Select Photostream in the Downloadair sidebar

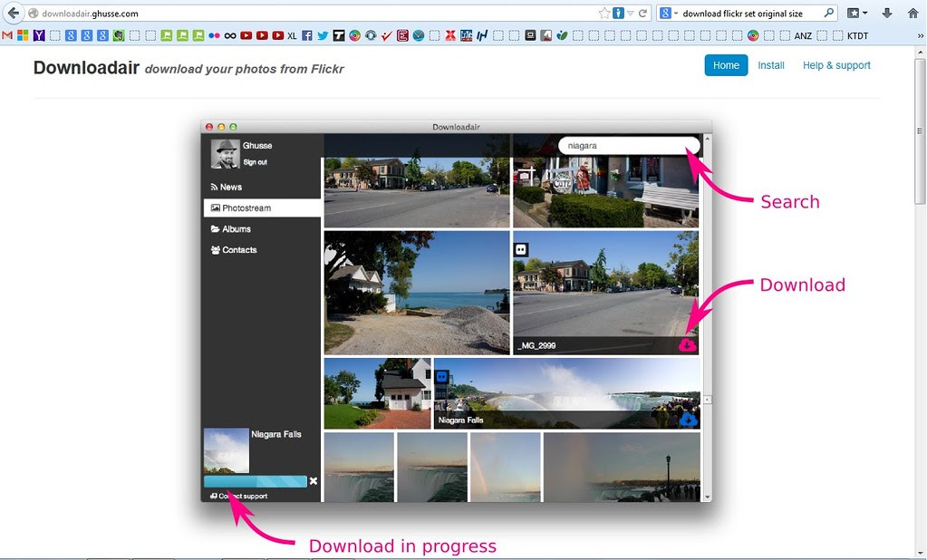point(263,208)
